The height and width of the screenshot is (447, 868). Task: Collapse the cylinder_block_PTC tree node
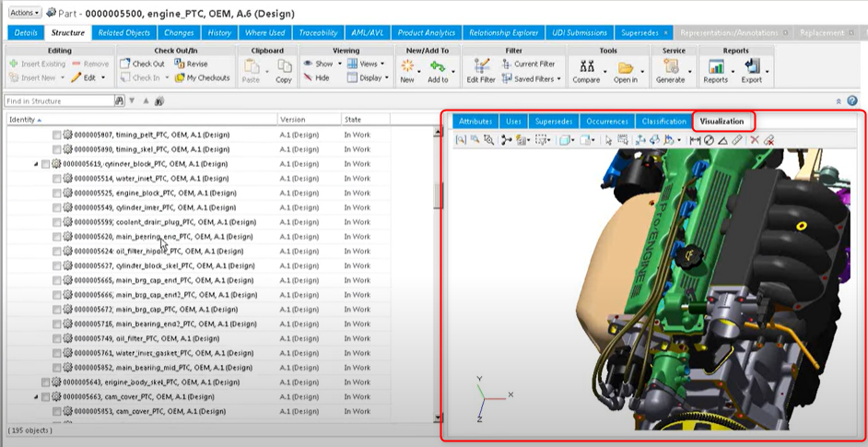36,164
